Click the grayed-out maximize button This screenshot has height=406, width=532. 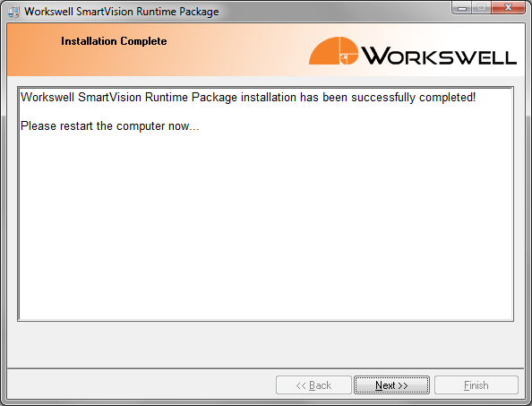coord(481,7)
